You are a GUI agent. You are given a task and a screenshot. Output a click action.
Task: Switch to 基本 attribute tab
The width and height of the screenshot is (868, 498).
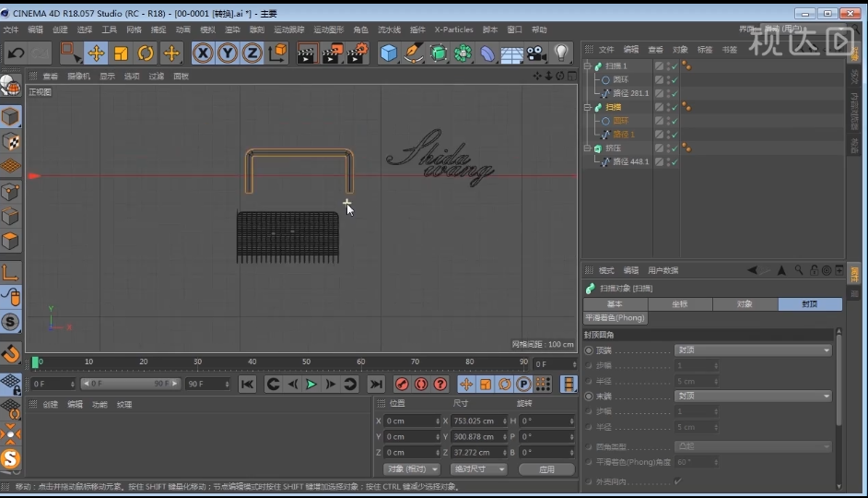615,303
